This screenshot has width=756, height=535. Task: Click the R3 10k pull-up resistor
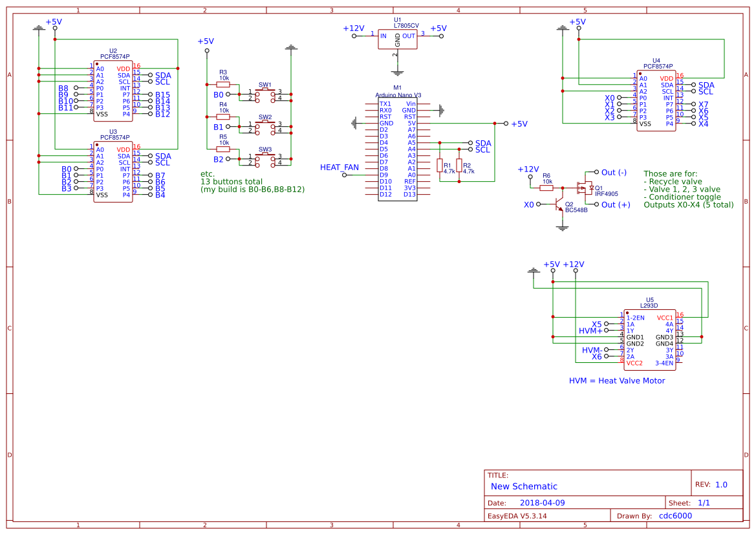click(223, 84)
